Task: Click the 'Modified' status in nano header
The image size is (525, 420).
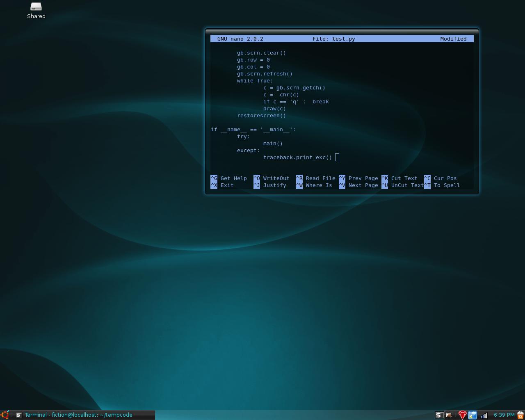Action: pos(453,39)
